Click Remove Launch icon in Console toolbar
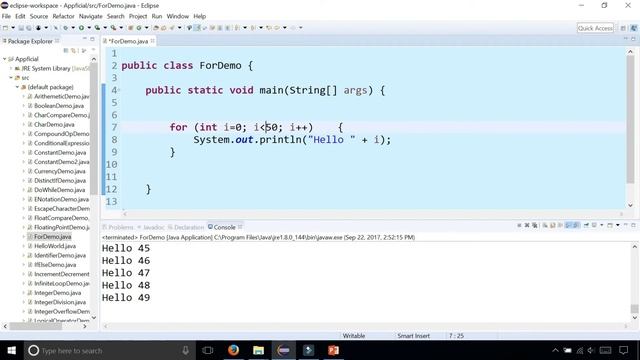Screen dimensions: 640x360 pos(527,225)
